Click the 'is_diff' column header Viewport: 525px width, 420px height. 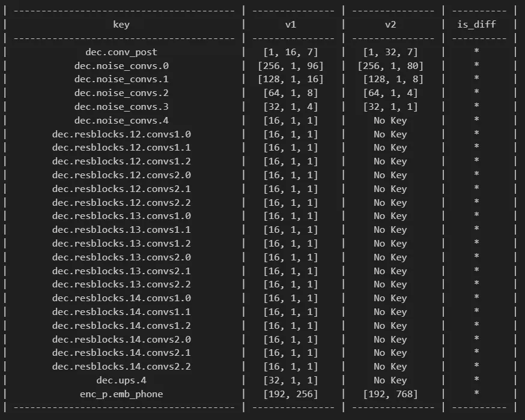pos(476,25)
